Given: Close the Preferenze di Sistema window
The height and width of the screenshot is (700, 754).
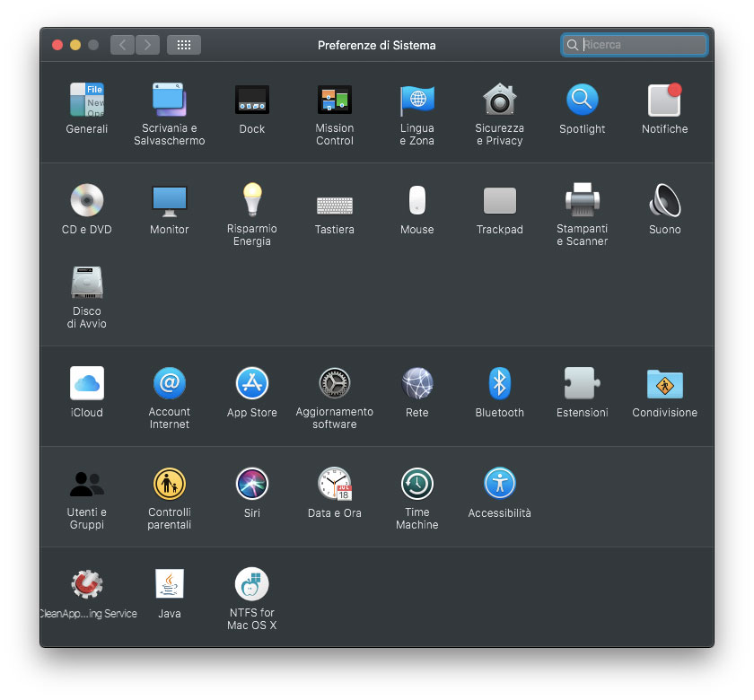Looking at the screenshot, I should click(x=57, y=45).
